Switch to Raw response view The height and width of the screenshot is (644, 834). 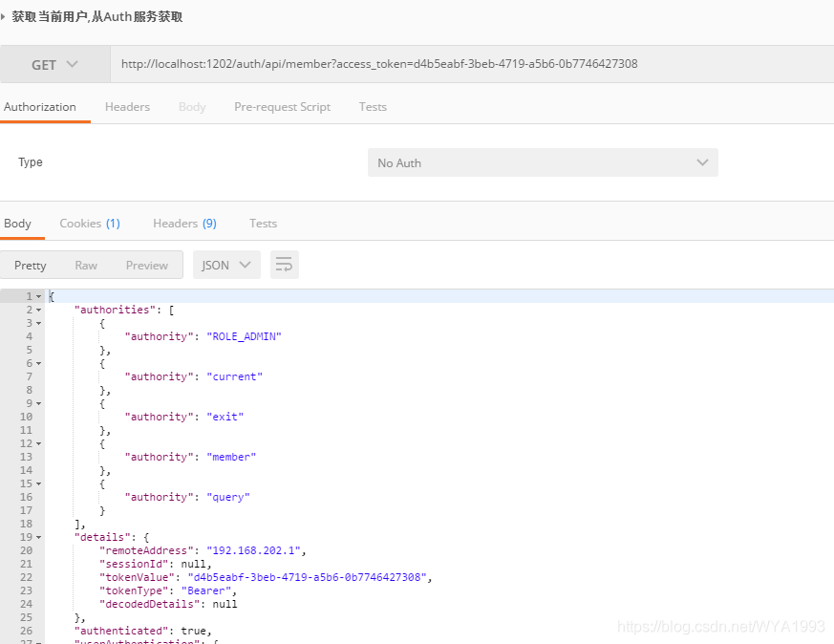[86, 266]
